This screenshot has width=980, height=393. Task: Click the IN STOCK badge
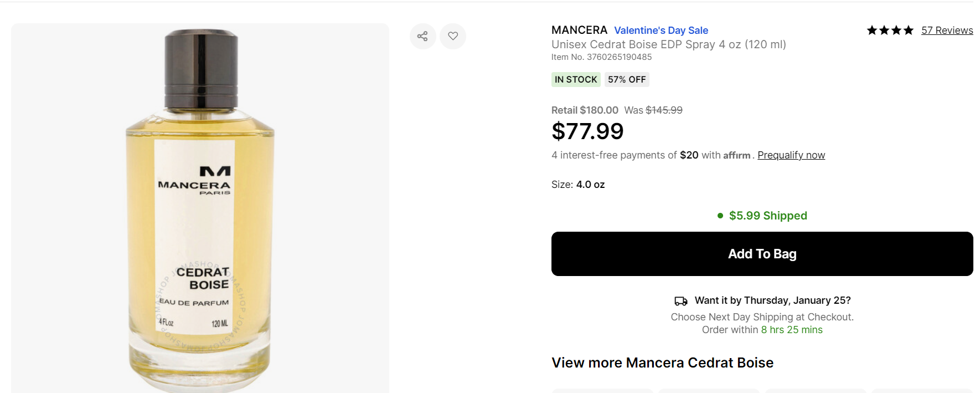click(x=576, y=80)
